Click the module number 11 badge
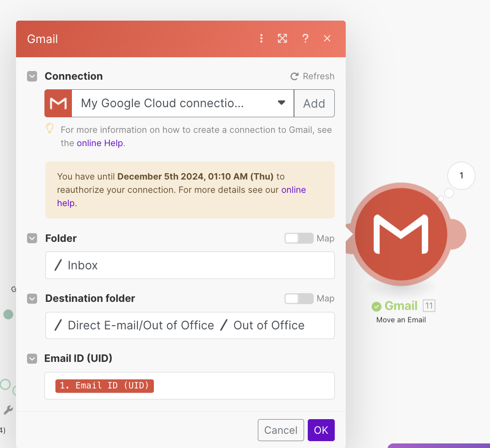The height and width of the screenshot is (448, 490). click(429, 306)
